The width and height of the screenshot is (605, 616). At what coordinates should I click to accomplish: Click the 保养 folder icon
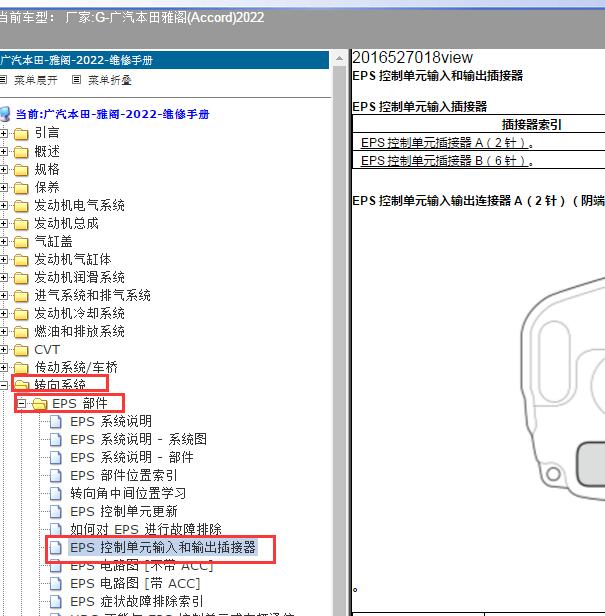click(21, 188)
